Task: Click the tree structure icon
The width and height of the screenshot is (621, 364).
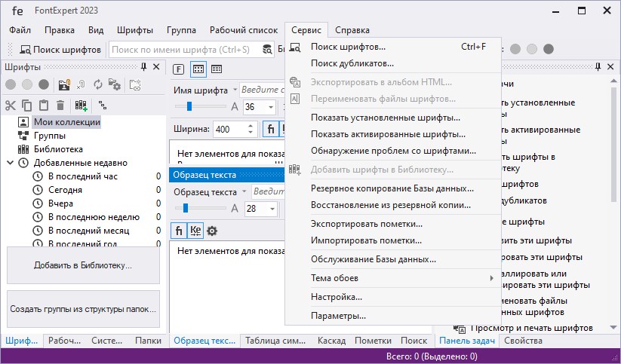Action: coord(103,106)
